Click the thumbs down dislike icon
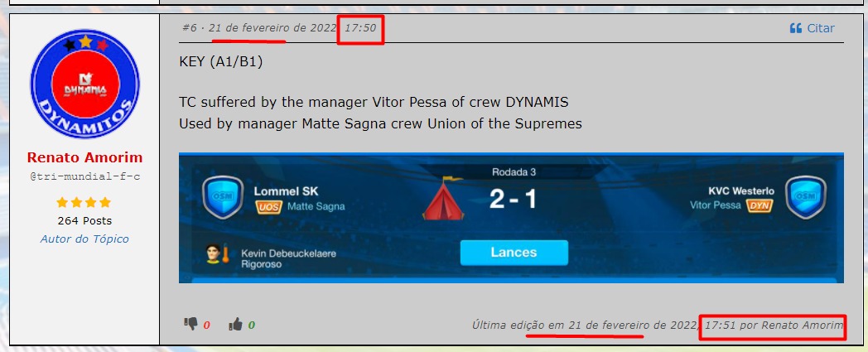Image resolution: width=868 pixels, height=352 pixels. pyautogui.click(x=191, y=324)
